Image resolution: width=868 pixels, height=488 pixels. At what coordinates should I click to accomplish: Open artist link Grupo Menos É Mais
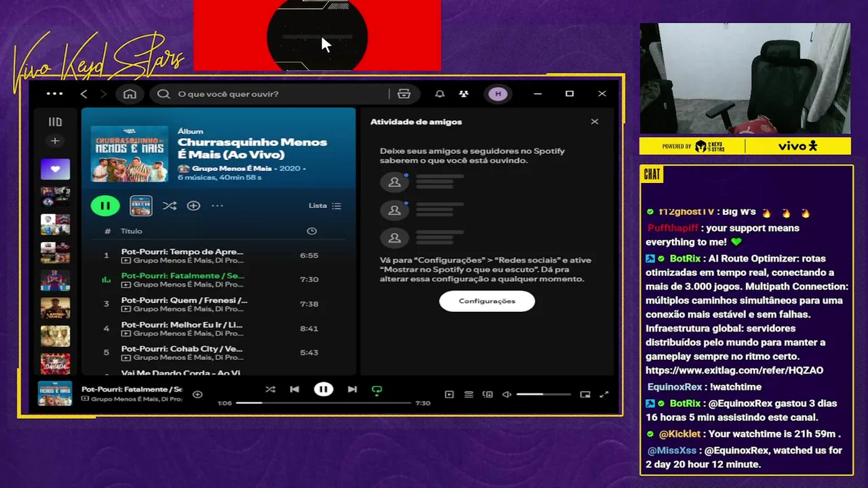(x=231, y=168)
